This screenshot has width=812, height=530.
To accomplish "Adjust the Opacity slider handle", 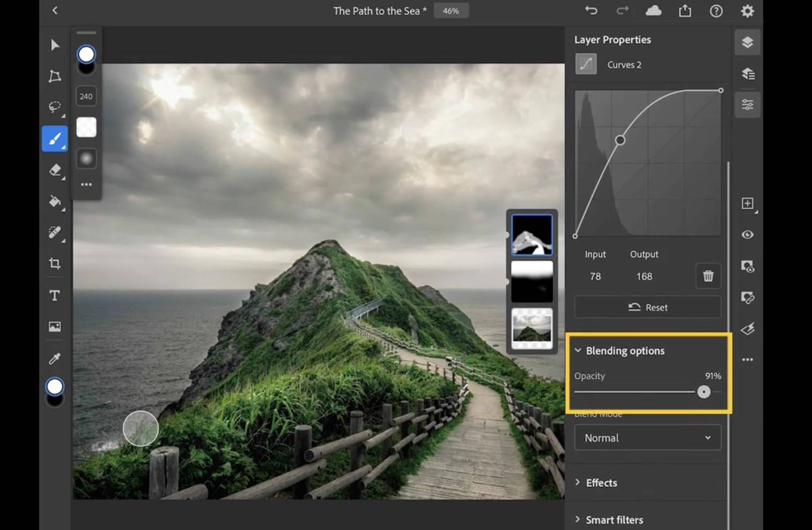I will tap(704, 392).
